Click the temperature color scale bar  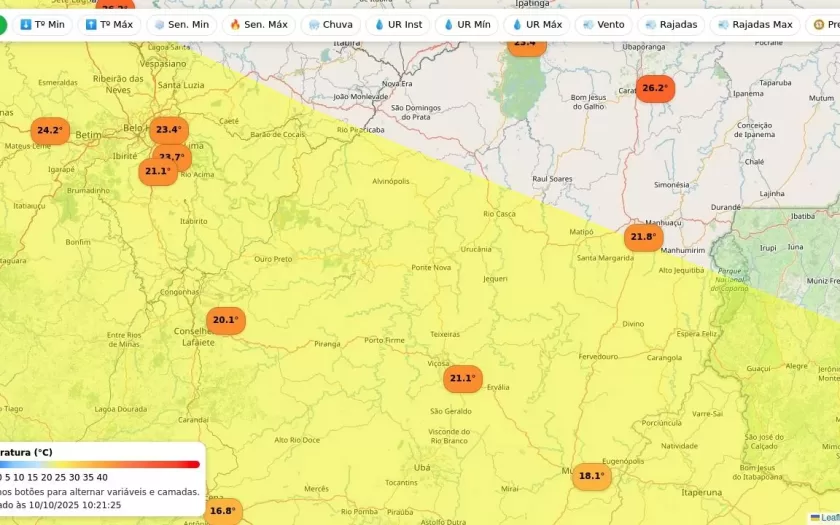tap(100, 464)
